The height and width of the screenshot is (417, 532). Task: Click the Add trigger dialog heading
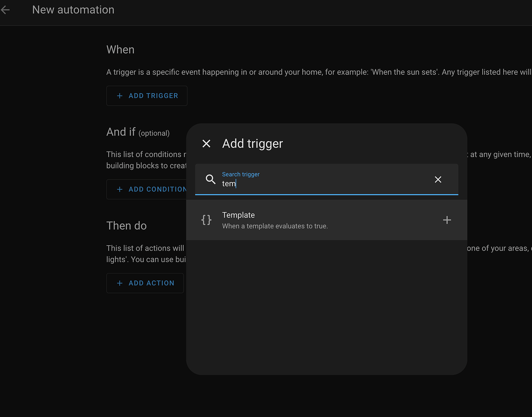[x=253, y=143]
